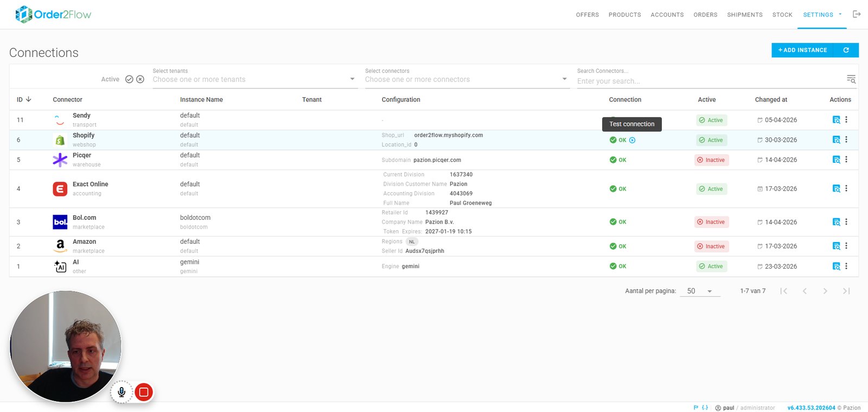Open the Products menu

625,15
